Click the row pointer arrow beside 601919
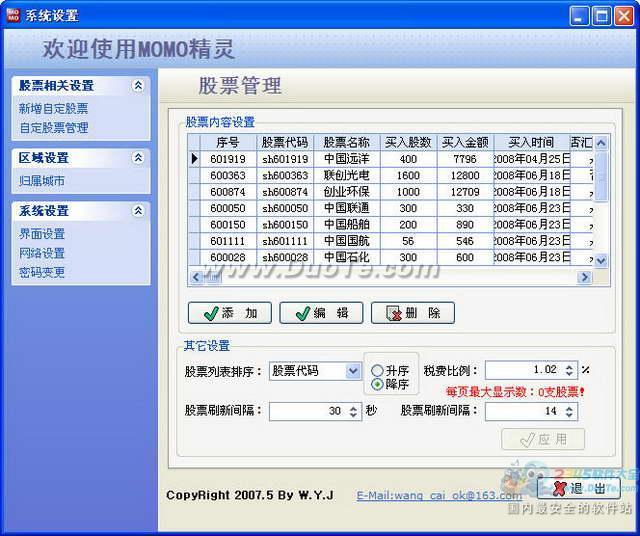The width and height of the screenshot is (640, 536). [x=195, y=158]
